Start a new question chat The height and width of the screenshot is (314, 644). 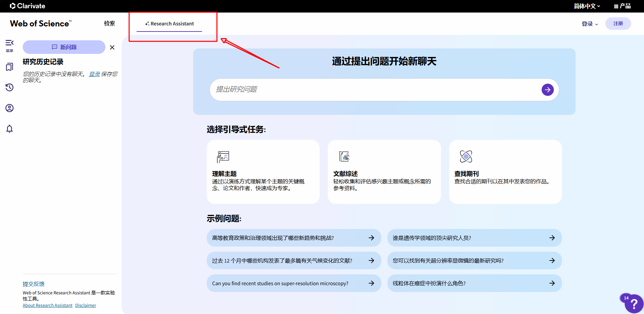coord(64,47)
